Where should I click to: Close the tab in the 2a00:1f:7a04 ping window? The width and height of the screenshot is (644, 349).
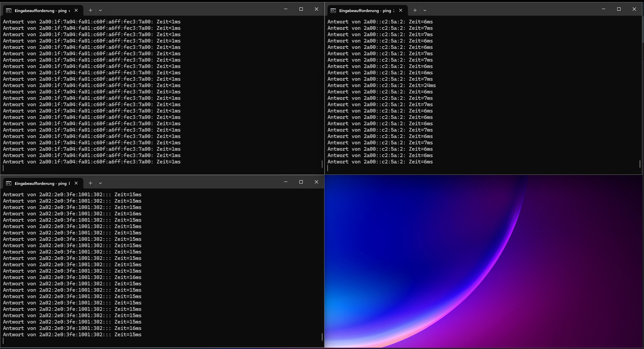(76, 10)
